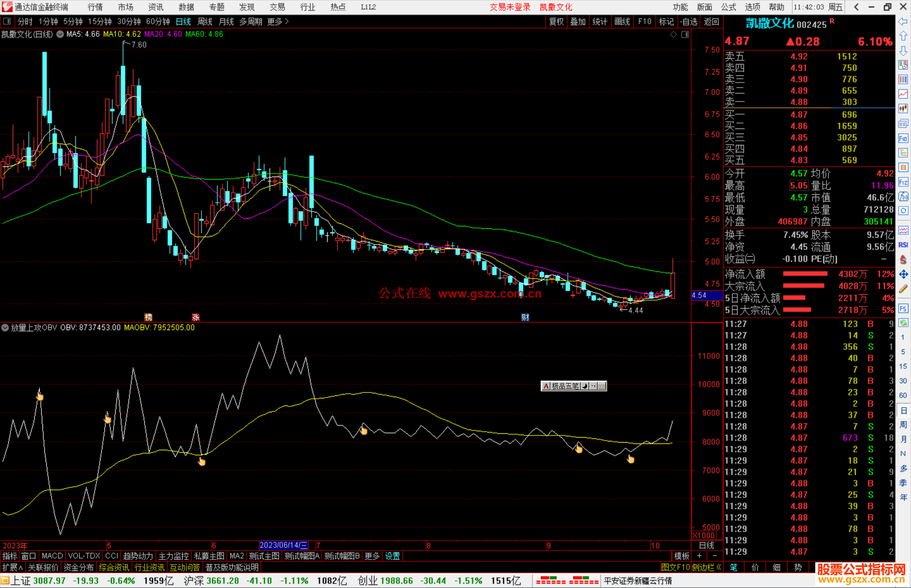Click the candlestick chart sidebar icon
This screenshot has height=588, width=911.
tap(903, 108)
